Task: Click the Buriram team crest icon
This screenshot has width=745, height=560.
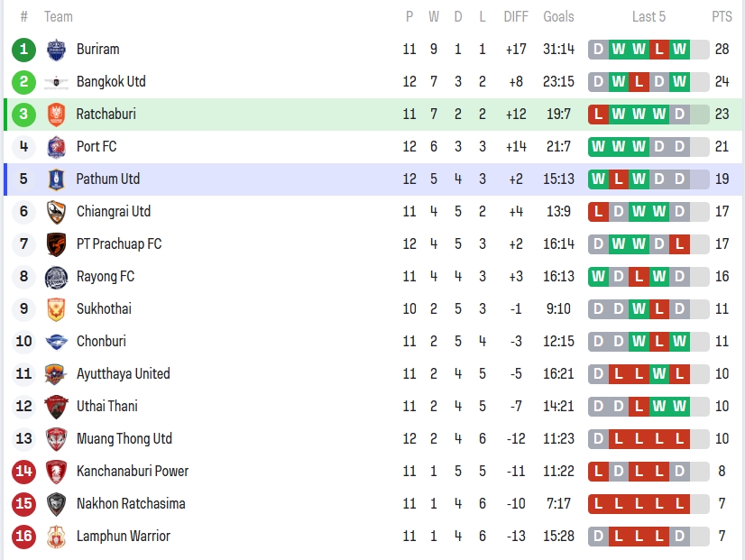Action: (x=56, y=50)
